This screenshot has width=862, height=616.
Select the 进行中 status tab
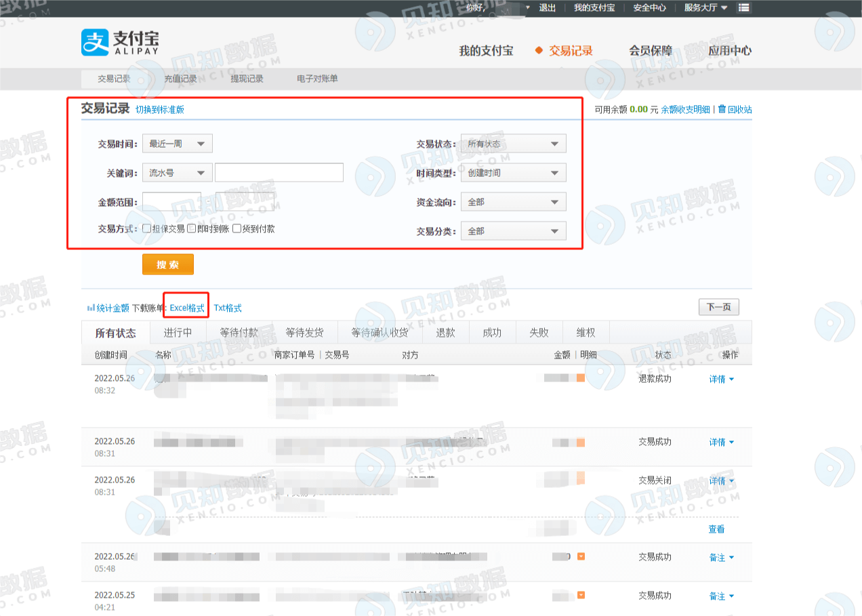point(178,333)
